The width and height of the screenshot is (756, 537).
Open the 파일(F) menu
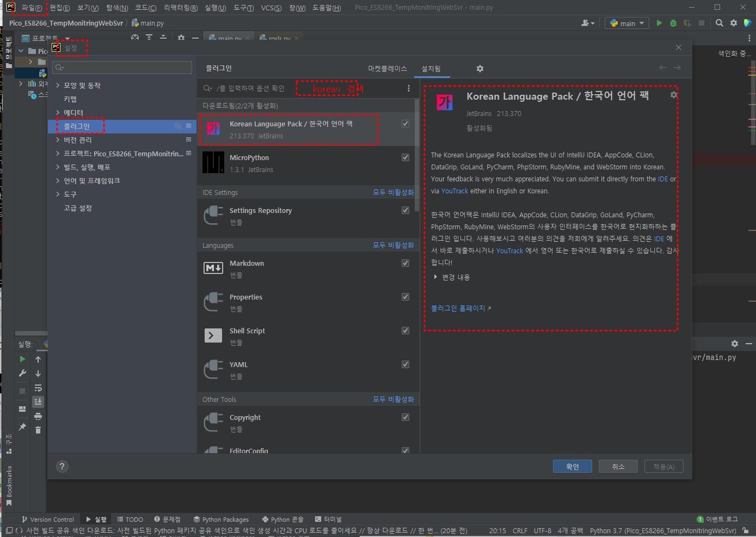click(x=32, y=8)
